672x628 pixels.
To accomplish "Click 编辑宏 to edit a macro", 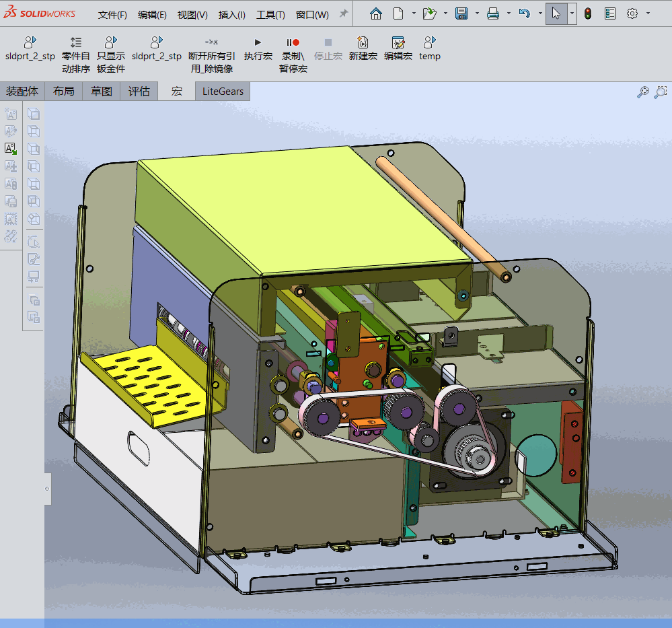I will (398, 49).
